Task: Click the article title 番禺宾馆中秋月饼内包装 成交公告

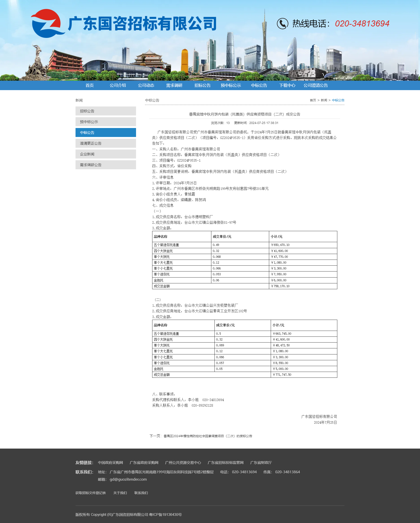Action: (245, 114)
